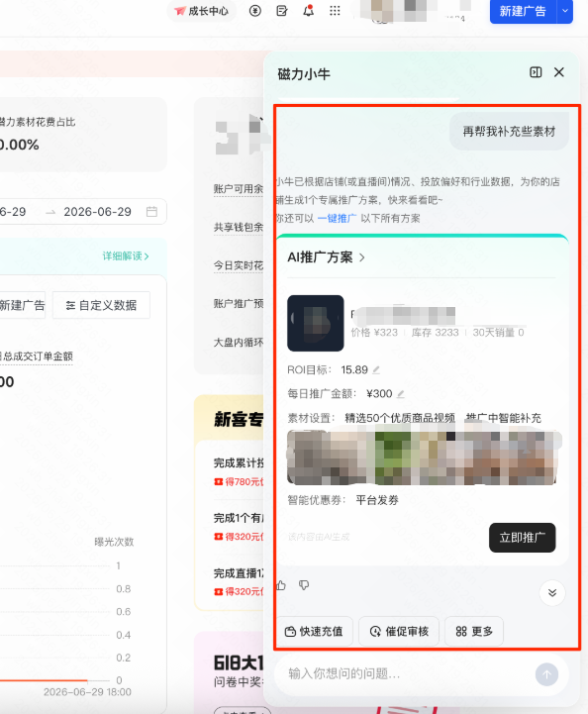This screenshot has width=588, height=714.
Task: Click the 共享钱包余 label
Action: coord(239,227)
